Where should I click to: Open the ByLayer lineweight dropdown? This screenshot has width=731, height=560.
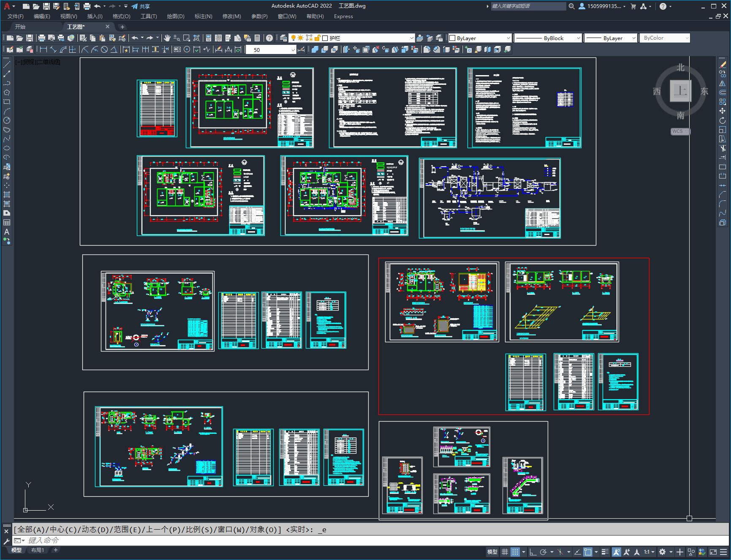pos(610,38)
